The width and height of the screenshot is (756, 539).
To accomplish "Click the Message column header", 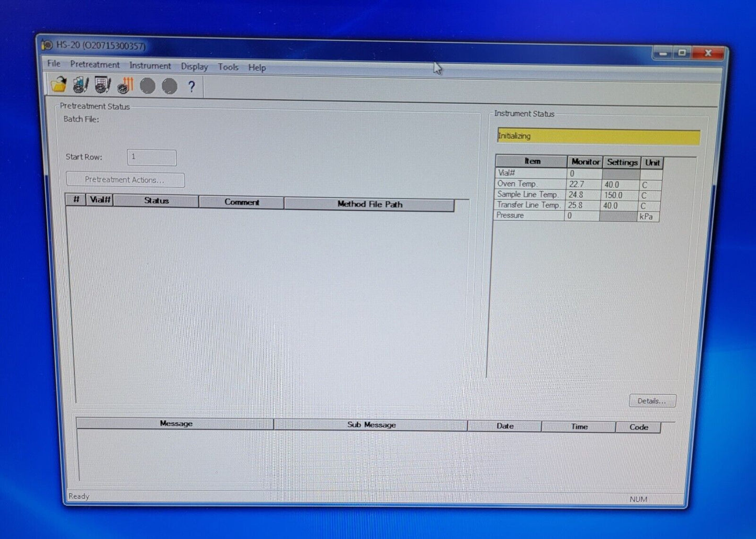I will pyautogui.click(x=176, y=423).
